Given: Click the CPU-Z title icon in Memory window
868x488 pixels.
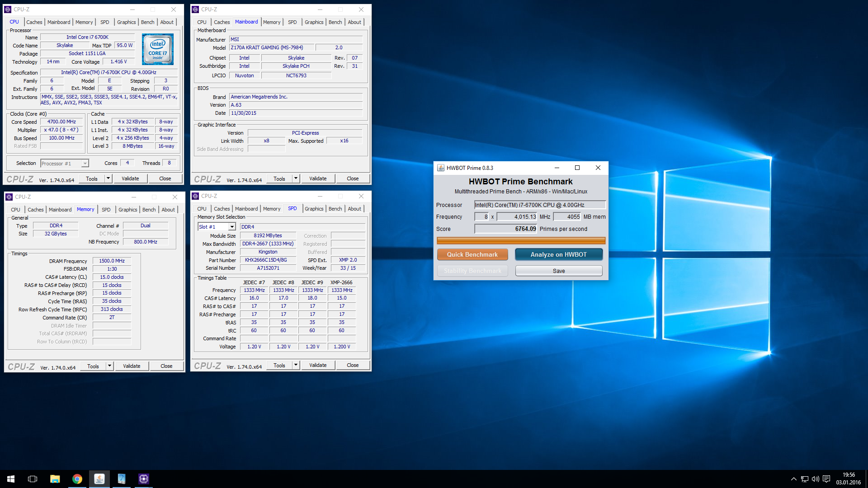Looking at the screenshot, I should click(x=9, y=197).
